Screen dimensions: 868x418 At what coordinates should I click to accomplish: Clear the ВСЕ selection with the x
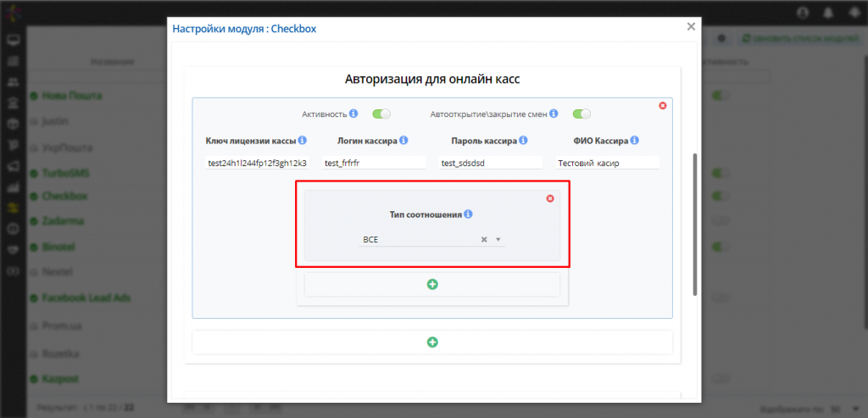tap(484, 240)
